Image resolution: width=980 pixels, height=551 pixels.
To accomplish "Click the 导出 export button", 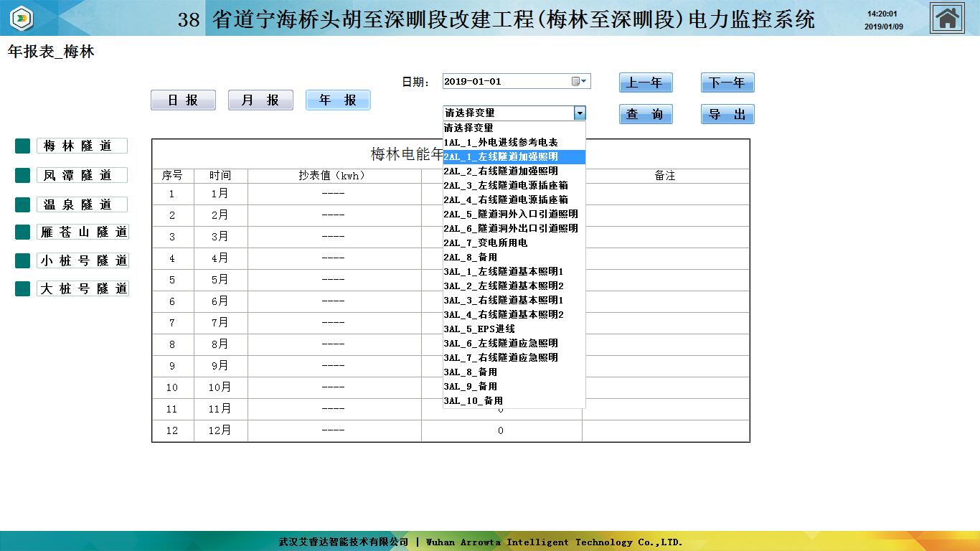I will point(727,114).
